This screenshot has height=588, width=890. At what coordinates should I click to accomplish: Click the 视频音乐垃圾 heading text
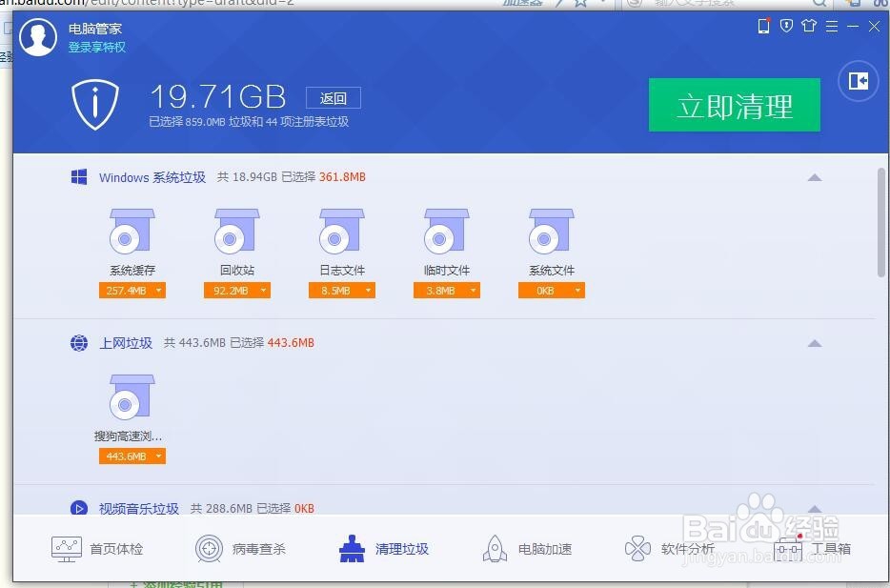click(139, 509)
